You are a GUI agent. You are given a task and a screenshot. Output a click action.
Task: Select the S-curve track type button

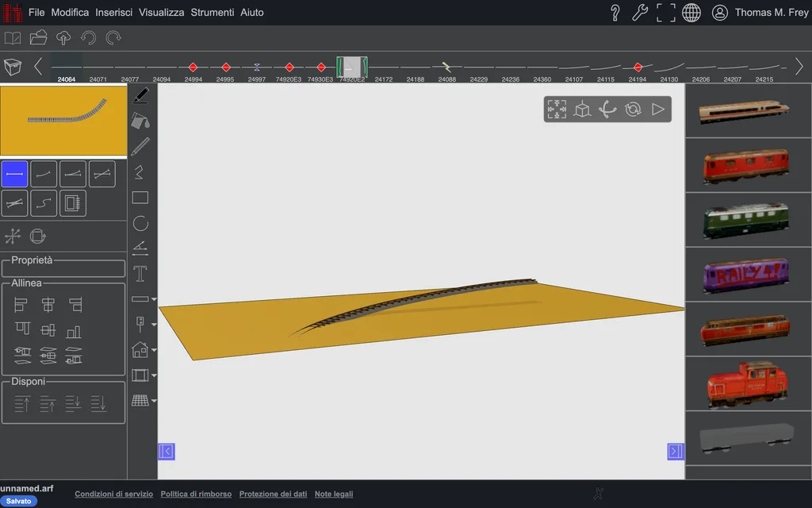(x=44, y=203)
